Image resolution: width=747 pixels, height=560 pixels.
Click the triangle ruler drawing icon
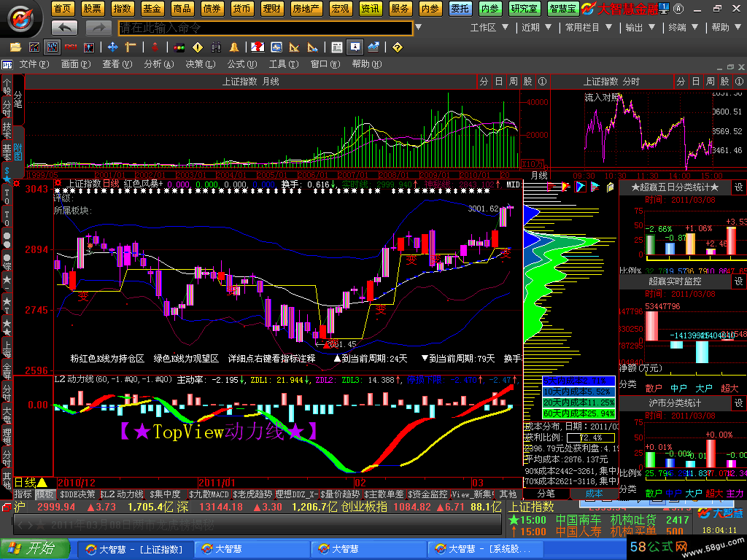pos(294,47)
